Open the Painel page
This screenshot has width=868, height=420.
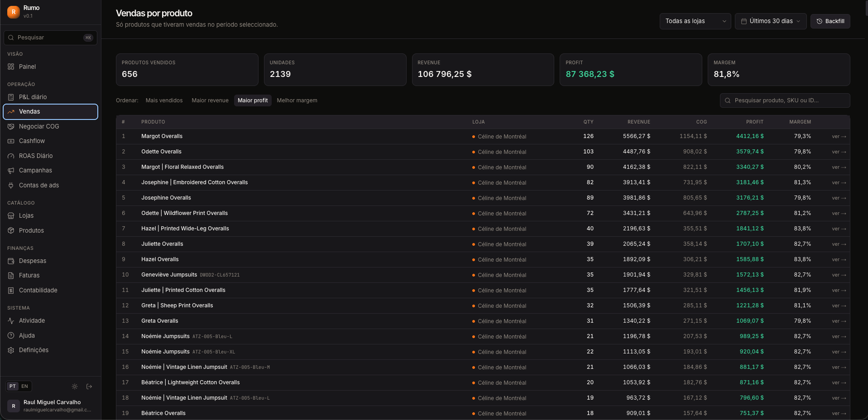tap(51, 67)
